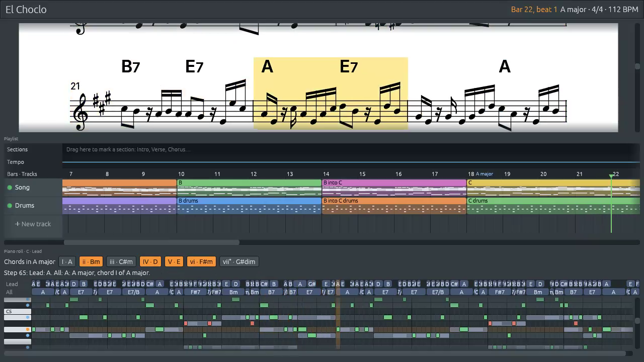Jump to bar 10 on the ruler
Image resolution: width=644 pixels, height=362 pixels.
click(181, 174)
